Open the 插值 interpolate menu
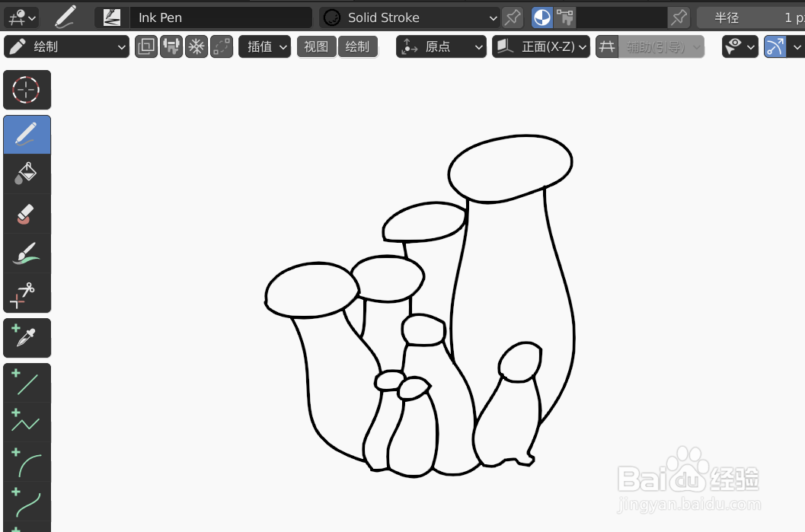Screen dimensions: 805x532 click(x=264, y=46)
